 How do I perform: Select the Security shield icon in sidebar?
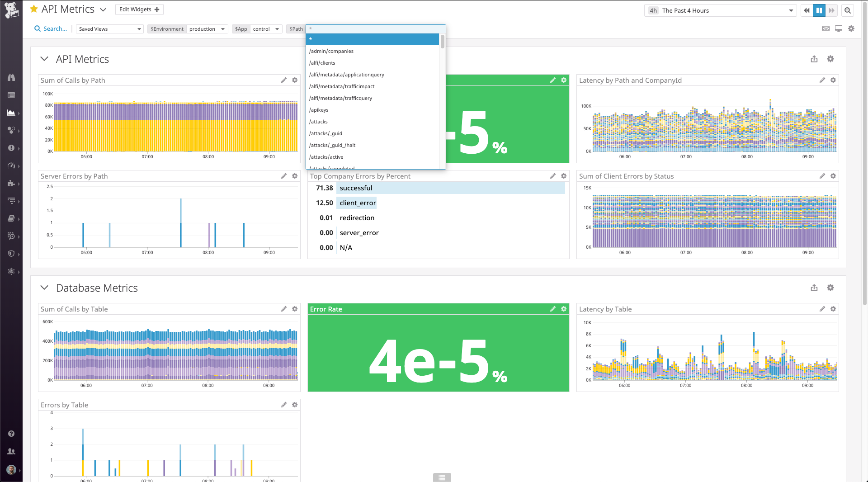click(x=11, y=254)
